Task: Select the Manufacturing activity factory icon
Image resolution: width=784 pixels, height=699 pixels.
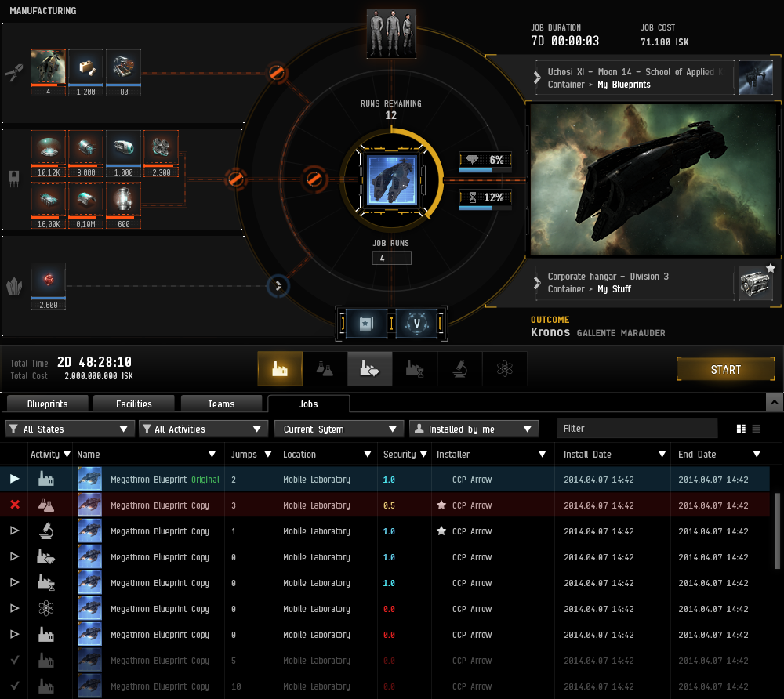Action: click(x=280, y=369)
